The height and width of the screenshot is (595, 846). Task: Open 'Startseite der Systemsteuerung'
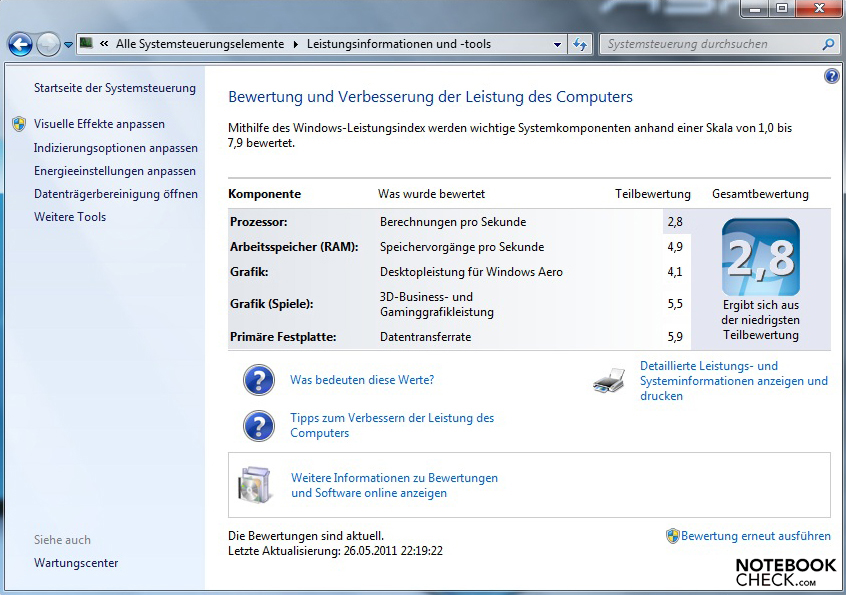(115, 88)
